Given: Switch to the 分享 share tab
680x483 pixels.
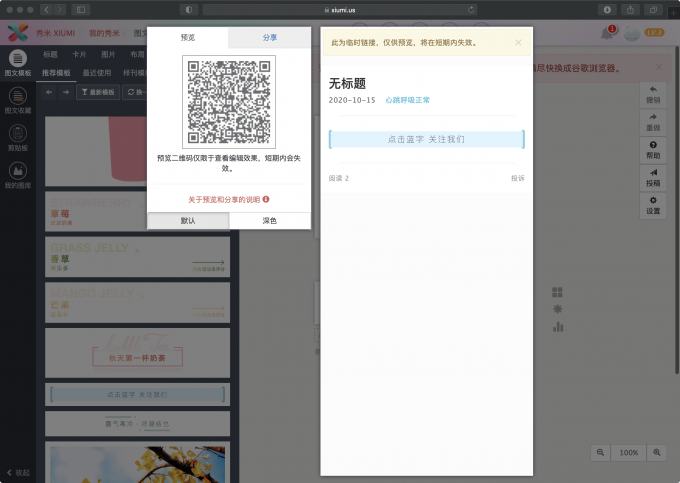Looking at the screenshot, I should pyautogui.click(x=270, y=37).
